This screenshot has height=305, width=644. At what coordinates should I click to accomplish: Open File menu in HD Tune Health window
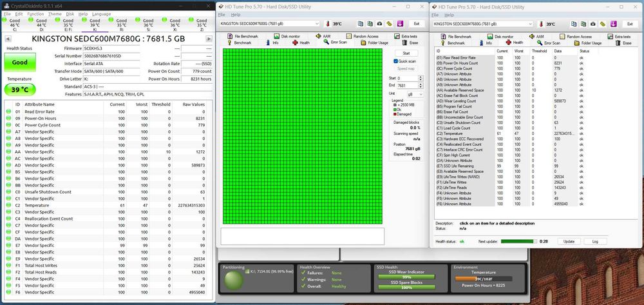pyautogui.click(x=435, y=15)
